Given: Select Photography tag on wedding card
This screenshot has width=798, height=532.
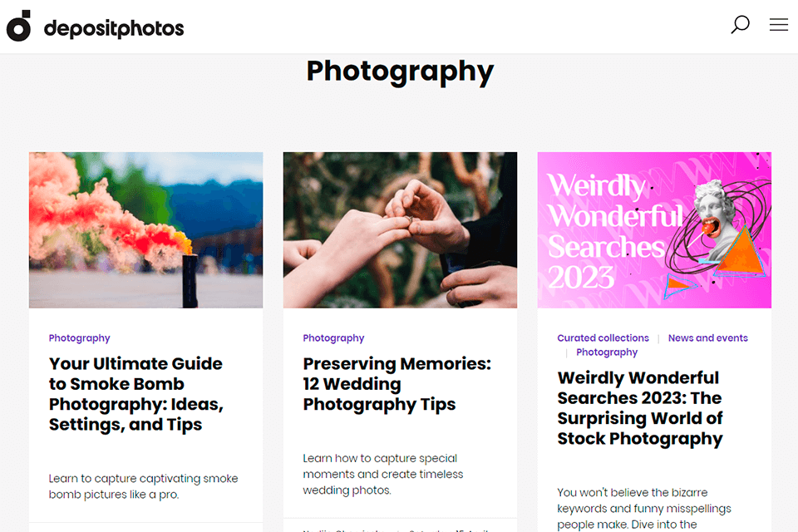Looking at the screenshot, I should coord(333,338).
